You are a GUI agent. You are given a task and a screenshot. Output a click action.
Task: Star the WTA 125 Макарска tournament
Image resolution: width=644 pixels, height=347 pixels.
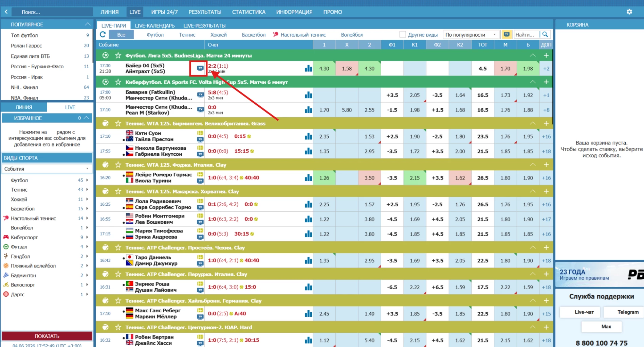click(x=118, y=191)
